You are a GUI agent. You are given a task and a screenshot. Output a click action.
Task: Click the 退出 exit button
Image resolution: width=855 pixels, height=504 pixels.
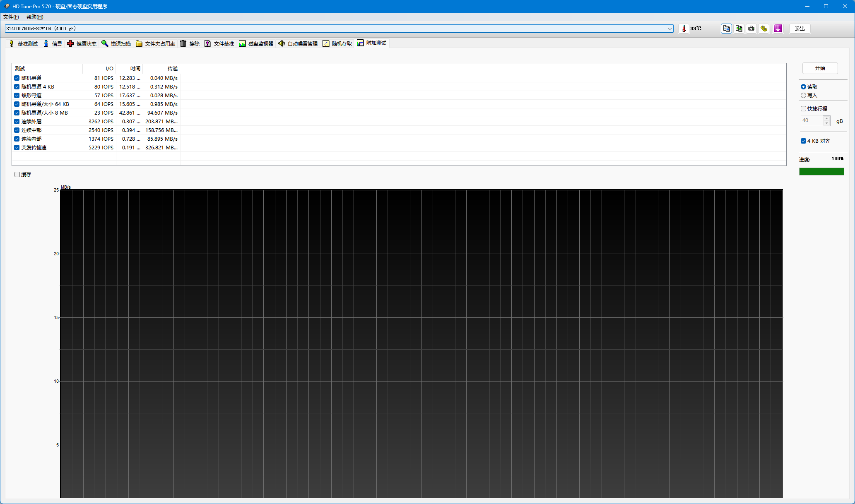click(800, 29)
